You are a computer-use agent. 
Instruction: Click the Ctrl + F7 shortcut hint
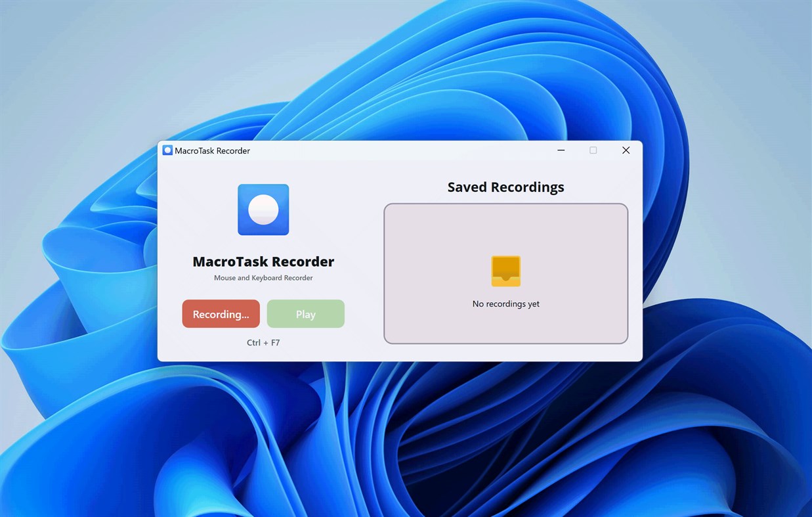tap(263, 342)
